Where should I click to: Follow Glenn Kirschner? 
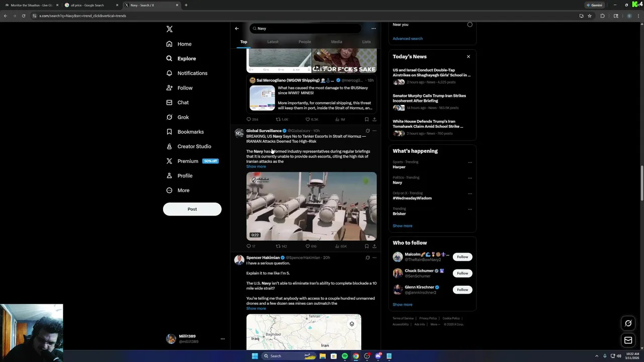pos(462,290)
